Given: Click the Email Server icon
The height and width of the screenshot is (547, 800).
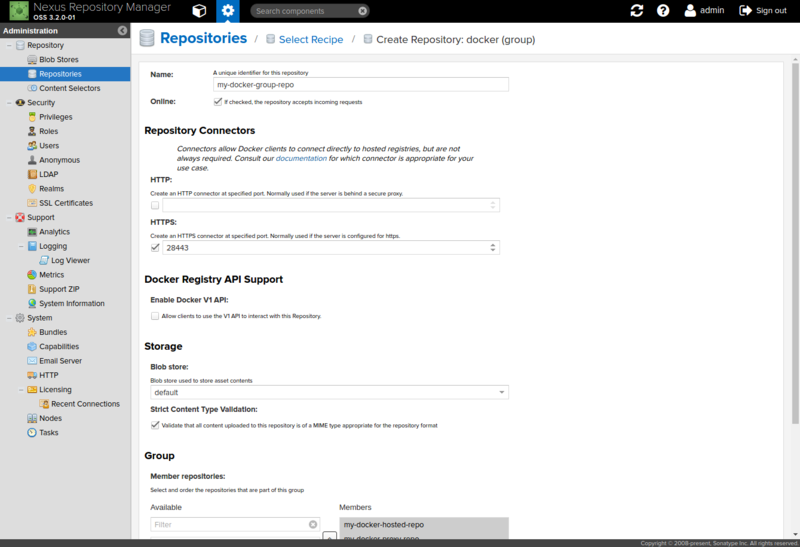Looking at the screenshot, I should tap(32, 361).
